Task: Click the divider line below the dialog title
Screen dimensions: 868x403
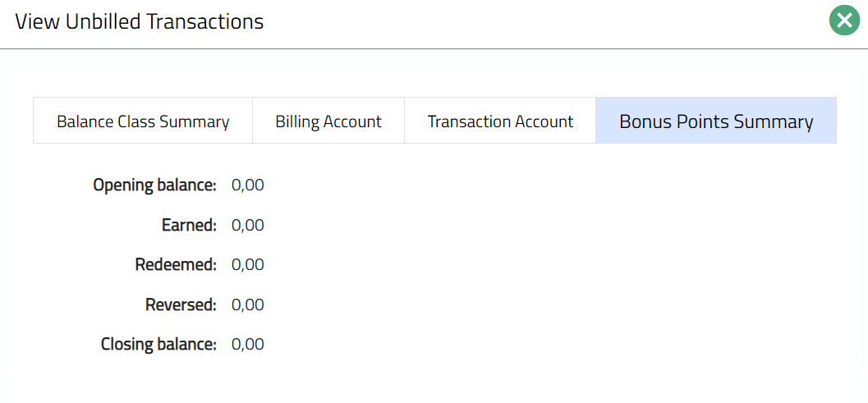Action: [x=434, y=48]
